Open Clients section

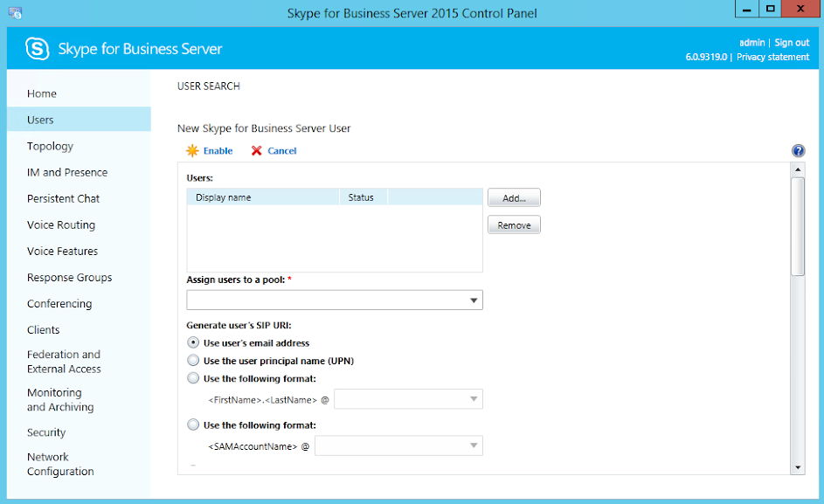tap(43, 330)
